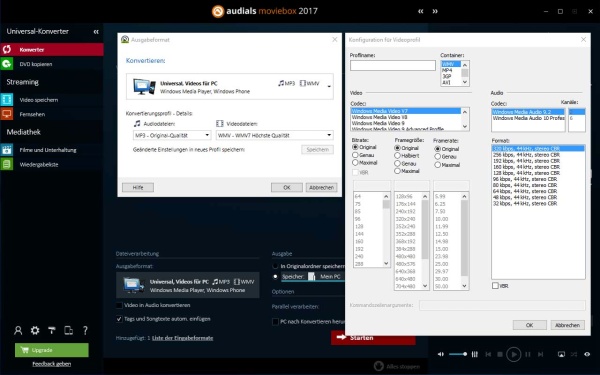Open settings via the gear icon

[x=35, y=330]
